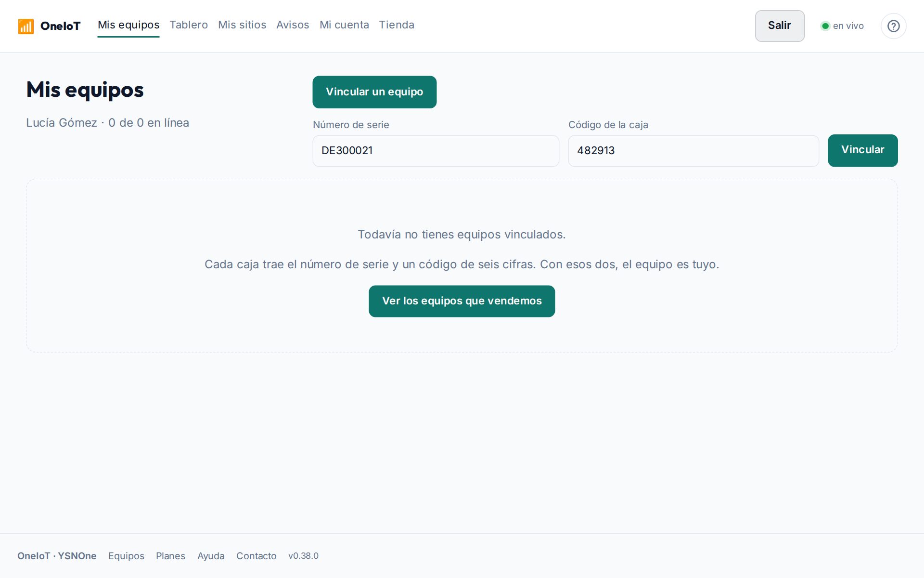The image size is (924, 578).
Task: Open Mi cuenta in navigation
Action: pos(344,25)
